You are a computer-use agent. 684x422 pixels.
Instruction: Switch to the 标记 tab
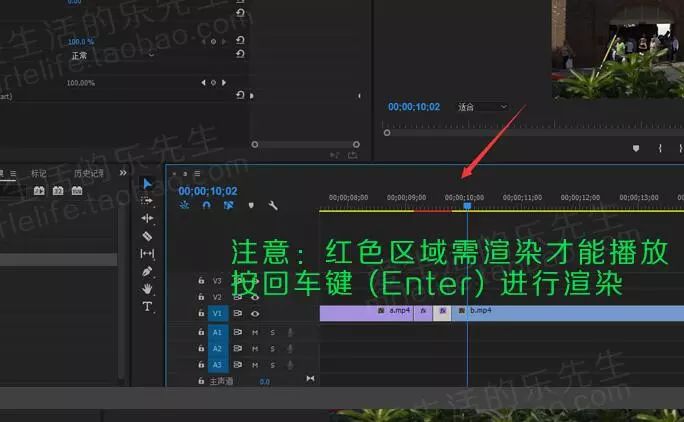point(39,174)
